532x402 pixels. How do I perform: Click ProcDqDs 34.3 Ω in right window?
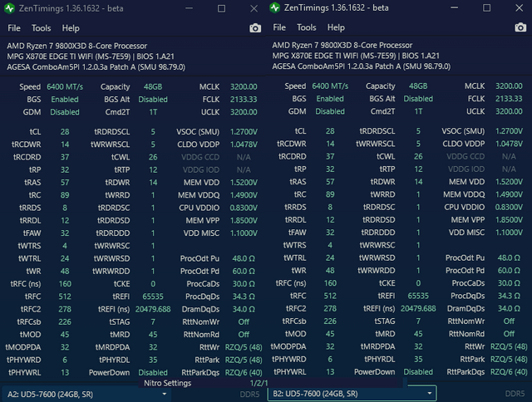point(509,296)
